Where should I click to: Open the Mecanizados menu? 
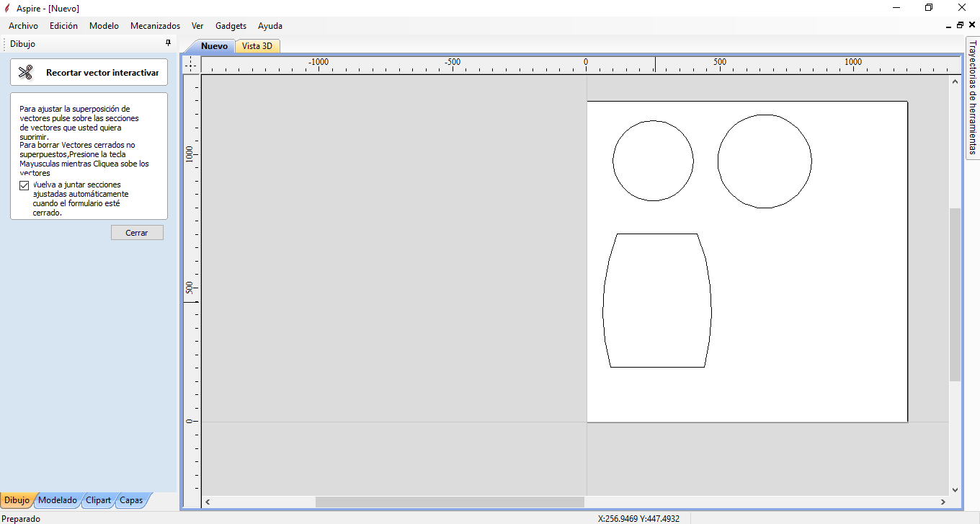pyautogui.click(x=155, y=26)
